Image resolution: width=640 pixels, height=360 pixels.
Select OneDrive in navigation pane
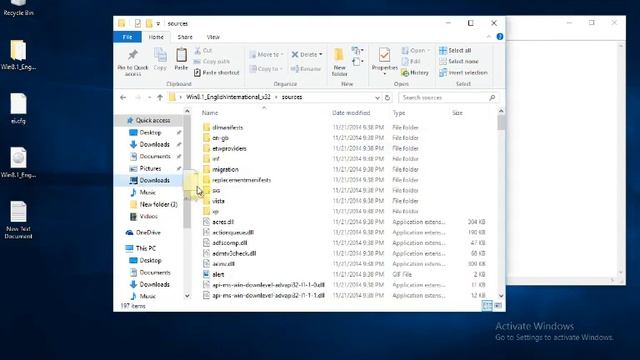[x=148, y=233]
